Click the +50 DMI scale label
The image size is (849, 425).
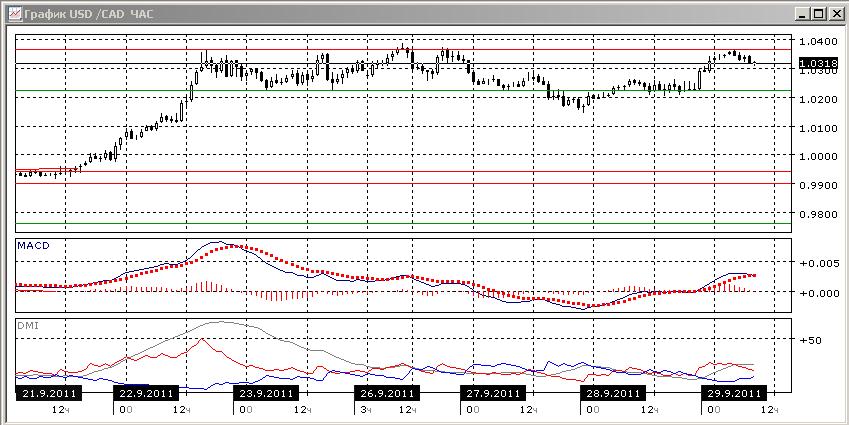812,340
